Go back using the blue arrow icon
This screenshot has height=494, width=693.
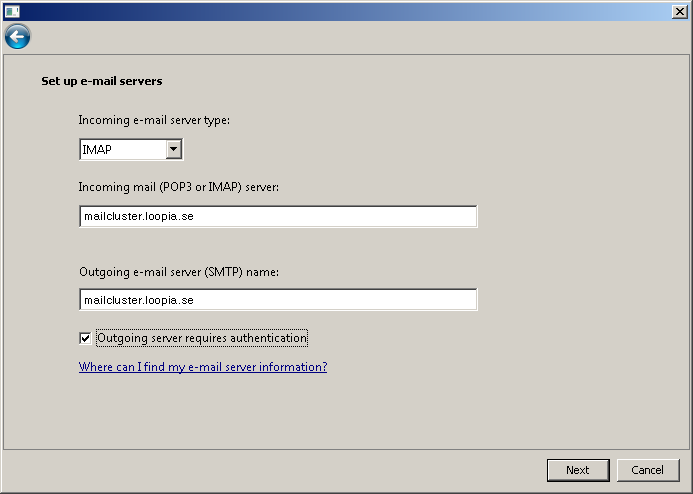[x=18, y=37]
